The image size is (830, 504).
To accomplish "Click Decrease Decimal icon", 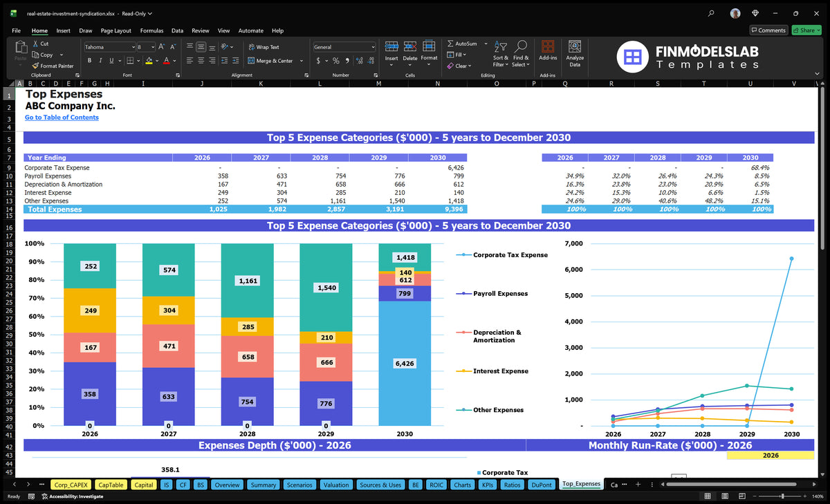I will point(369,61).
